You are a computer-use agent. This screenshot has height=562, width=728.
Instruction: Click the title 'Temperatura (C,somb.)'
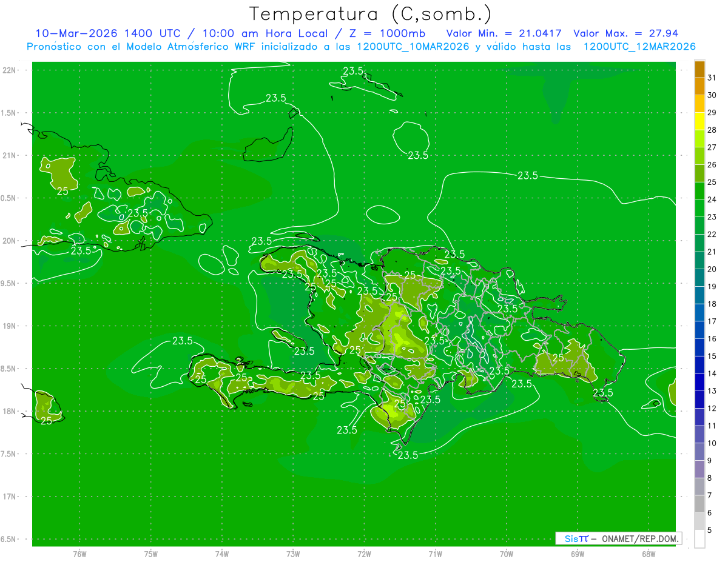click(x=370, y=15)
